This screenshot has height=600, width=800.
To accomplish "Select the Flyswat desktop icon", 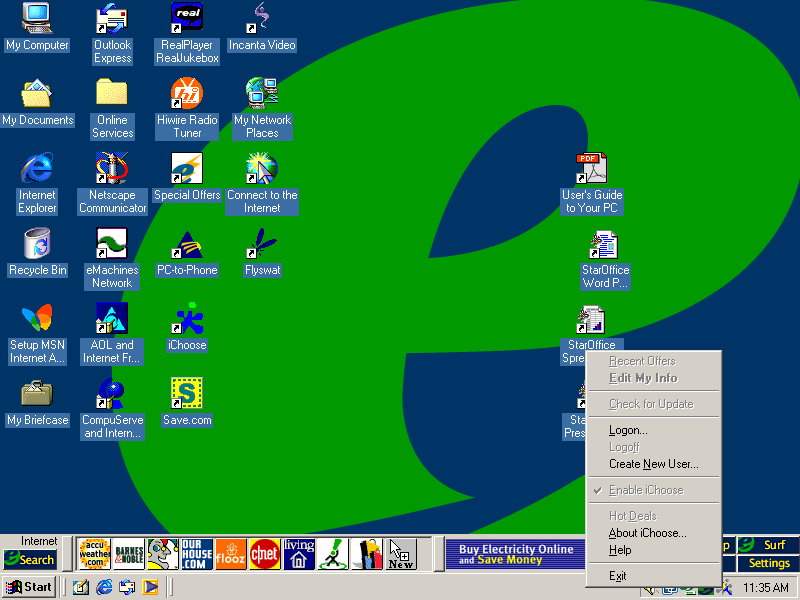I will [x=262, y=245].
